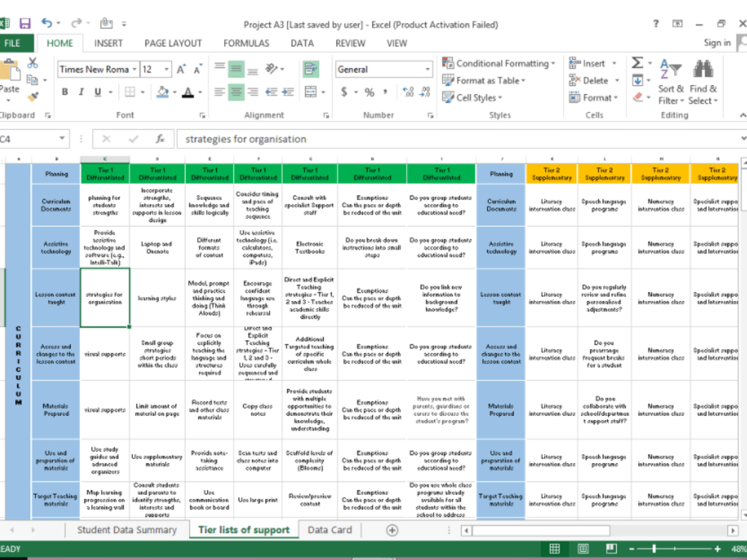Align text to the left
The height and width of the screenshot is (560, 747).
[x=219, y=92]
